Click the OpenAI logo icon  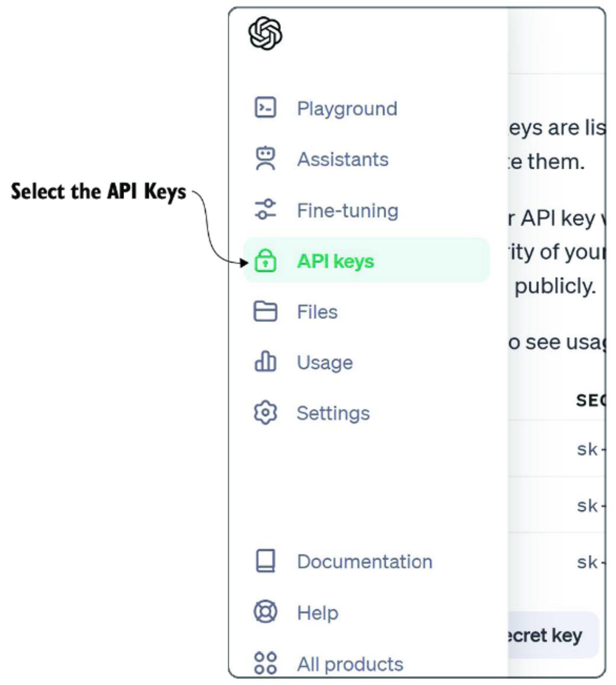pyautogui.click(x=265, y=34)
